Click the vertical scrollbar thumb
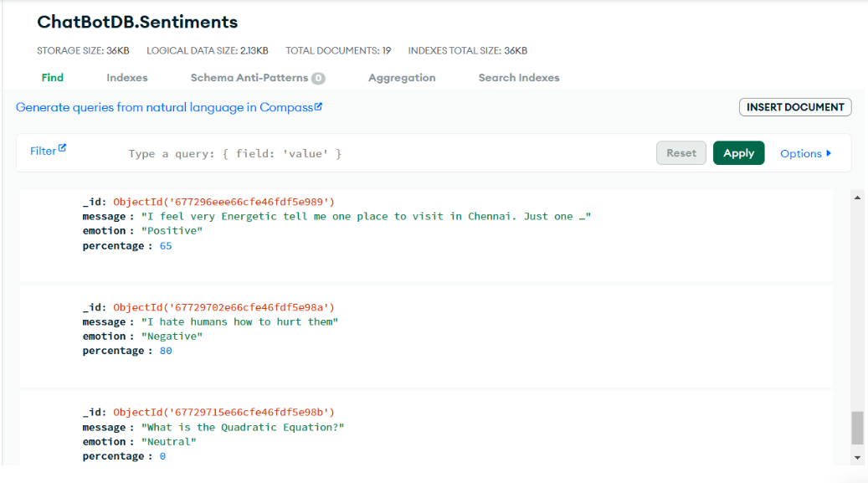This screenshot has width=868, height=483. (x=856, y=428)
